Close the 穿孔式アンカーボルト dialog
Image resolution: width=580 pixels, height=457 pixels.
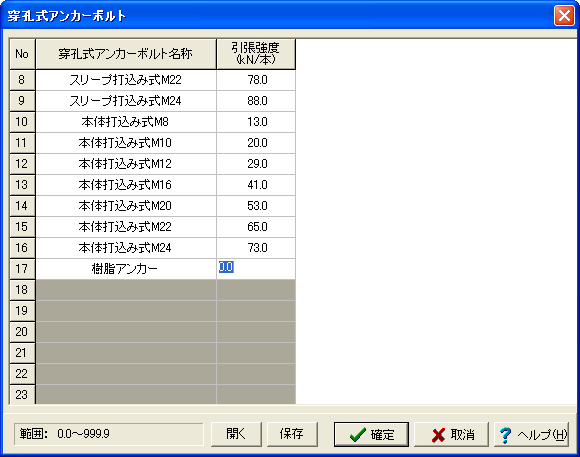(x=564, y=16)
